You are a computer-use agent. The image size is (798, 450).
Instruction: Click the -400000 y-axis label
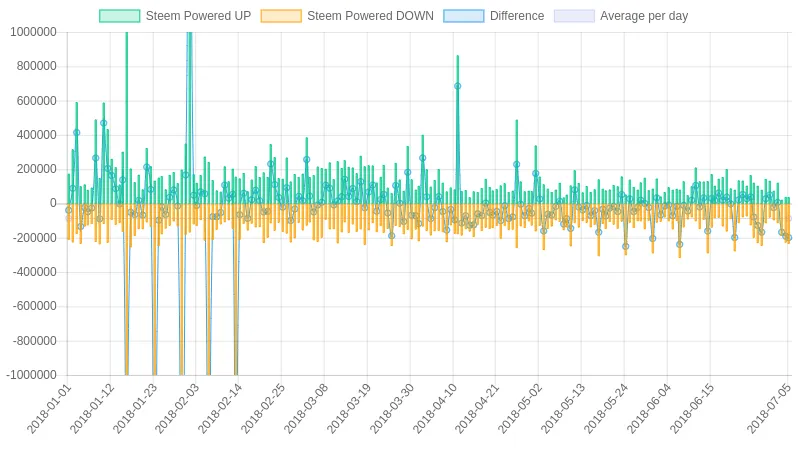click(35, 272)
